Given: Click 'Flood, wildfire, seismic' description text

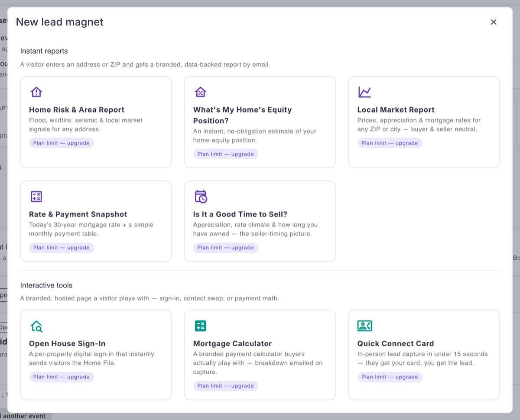Looking at the screenshot, I should tap(85, 125).
